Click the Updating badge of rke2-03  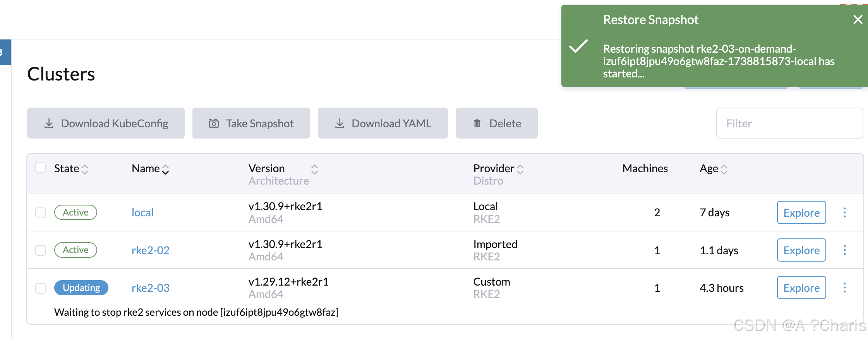point(81,288)
